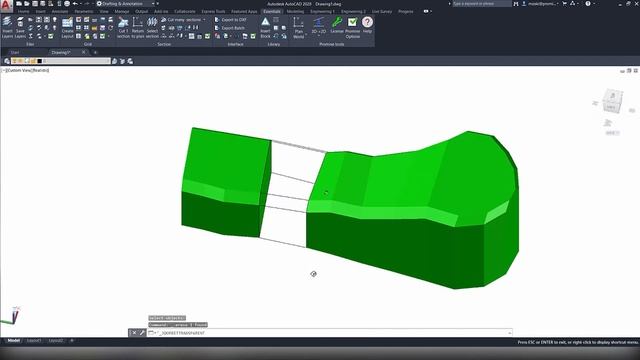Screen dimensions: 640x360
Task: Open the AutoCAD application menu logo
Action: (6, 6)
